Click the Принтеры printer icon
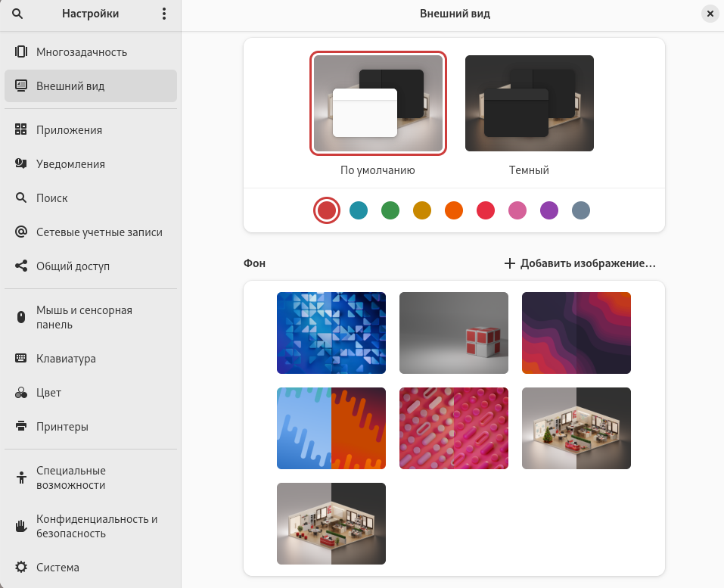Screen dimensions: 724x588 [21, 427]
